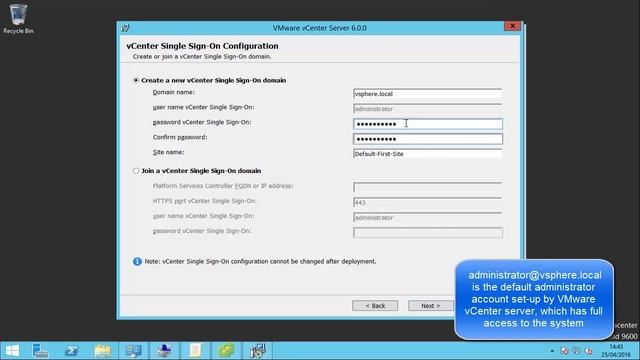Click the administrator user name field under Create

427,109
